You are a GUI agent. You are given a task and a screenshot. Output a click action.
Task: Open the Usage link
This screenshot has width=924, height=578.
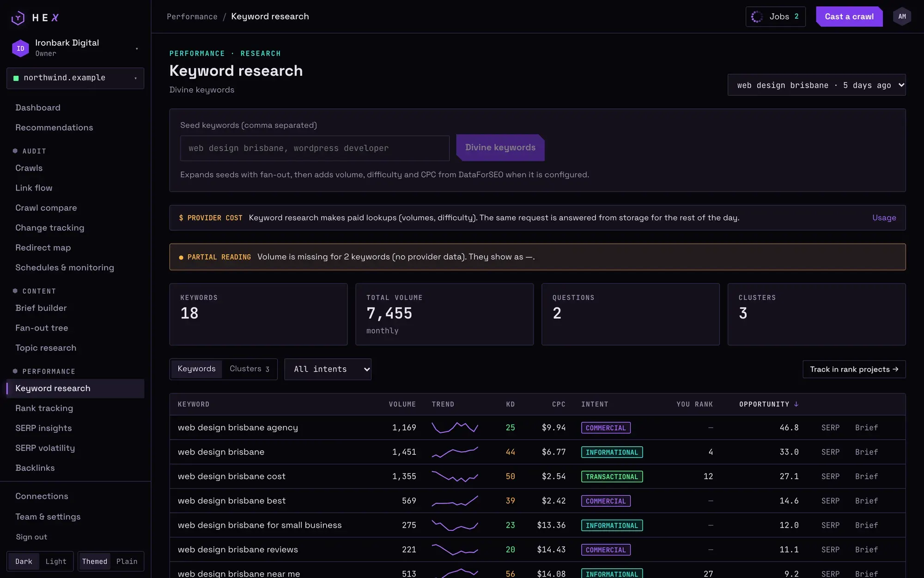884,218
